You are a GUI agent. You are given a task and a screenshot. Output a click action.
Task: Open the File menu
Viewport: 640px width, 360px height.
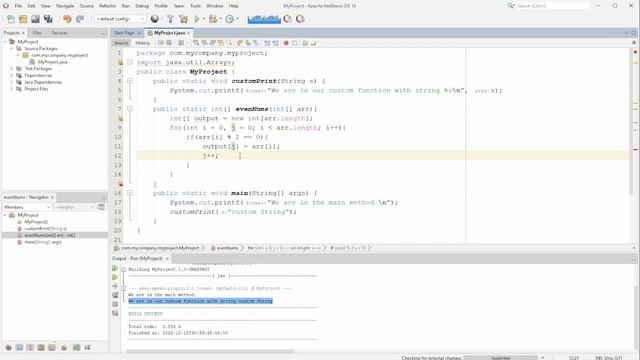(18, 6)
